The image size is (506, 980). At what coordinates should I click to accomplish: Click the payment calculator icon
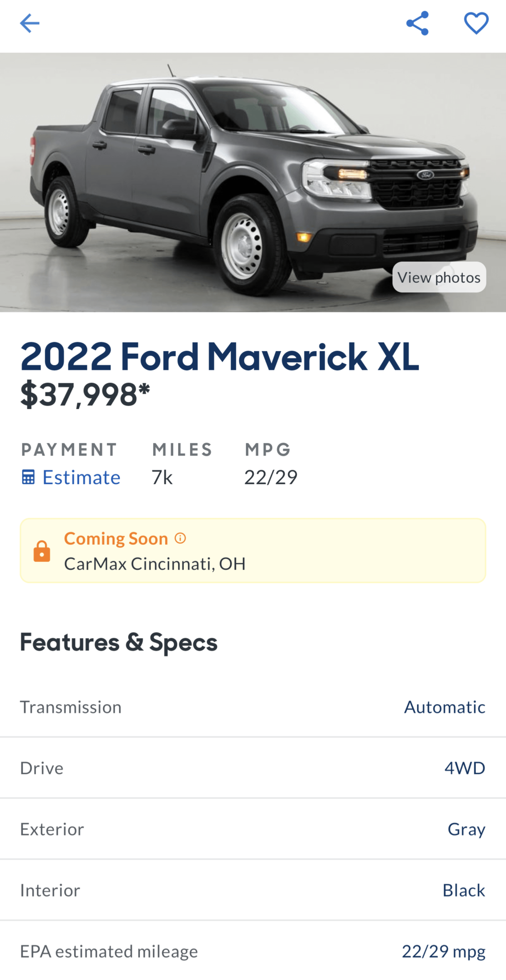pos(28,477)
